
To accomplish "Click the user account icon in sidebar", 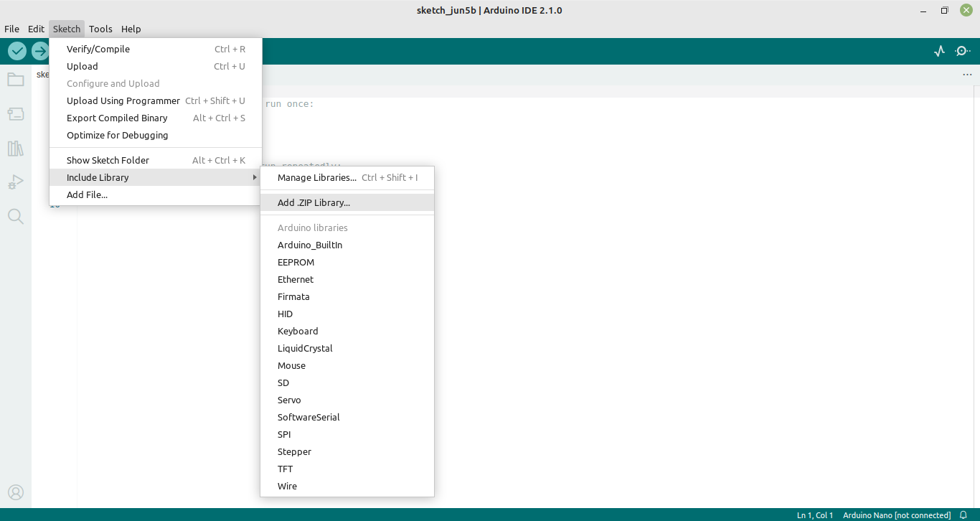I will point(16,492).
